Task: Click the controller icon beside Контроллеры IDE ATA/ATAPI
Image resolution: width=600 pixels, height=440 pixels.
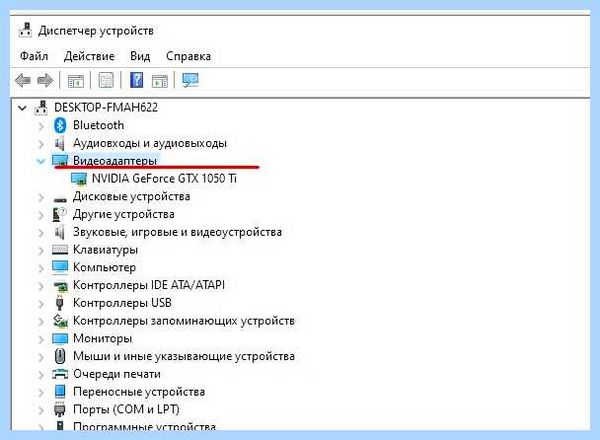Action: (x=60, y=286)
